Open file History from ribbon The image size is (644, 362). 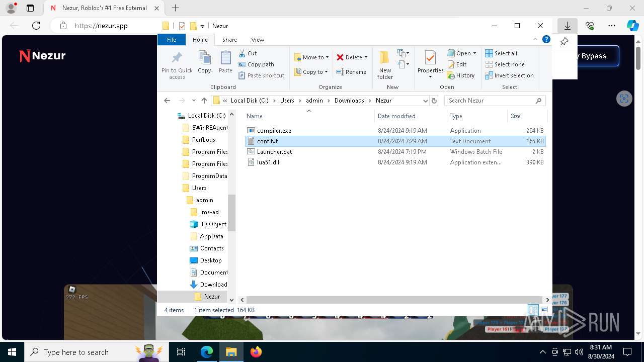click(461, 75)
